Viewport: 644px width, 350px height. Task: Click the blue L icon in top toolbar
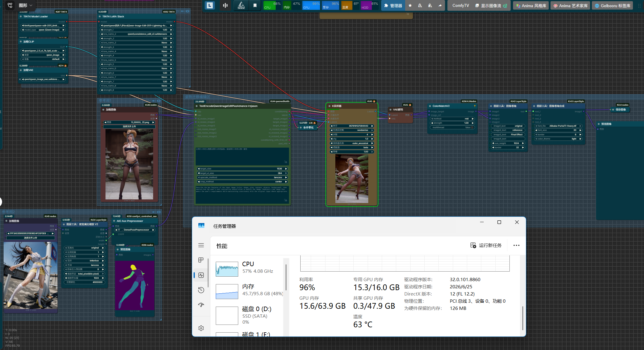click(x=210, y=5)
